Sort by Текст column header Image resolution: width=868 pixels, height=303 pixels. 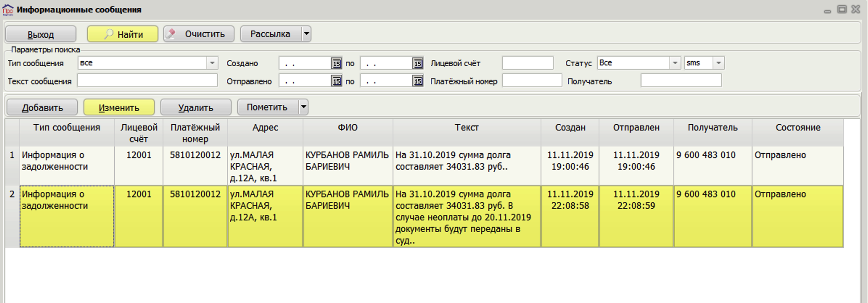[x=467, y=133]
